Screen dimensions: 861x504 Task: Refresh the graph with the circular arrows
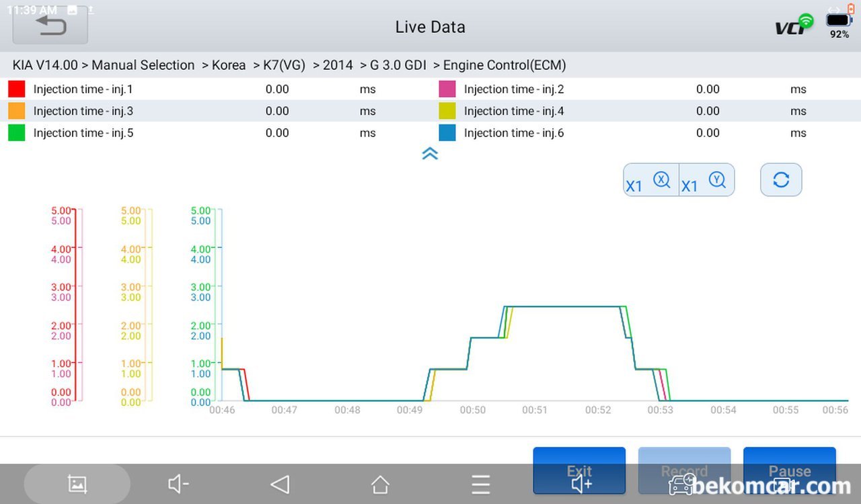point(781,180)
